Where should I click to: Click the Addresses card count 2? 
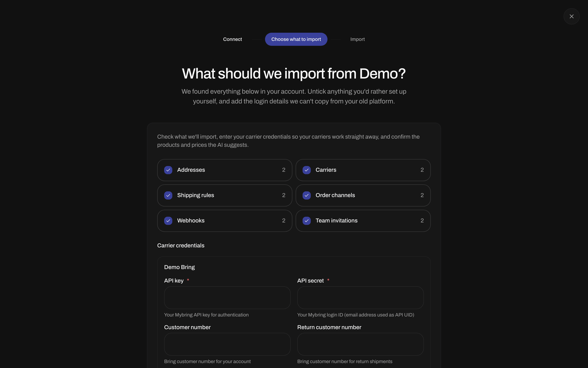coord(284,170)
